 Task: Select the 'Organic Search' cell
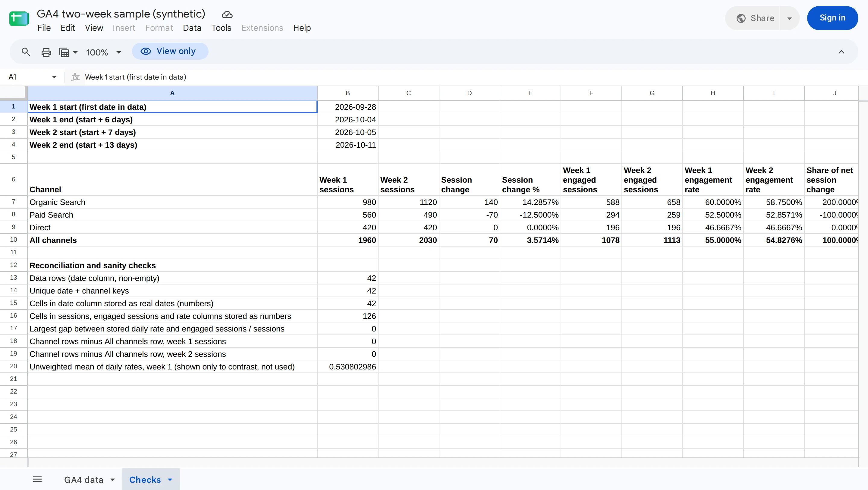pyautogui.click(x=172, y=202)
